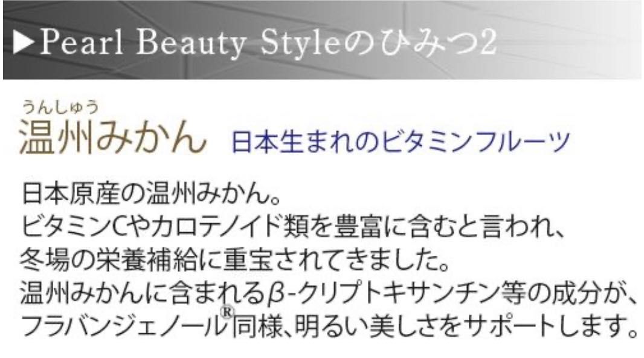Click '温州みかんに含まれる' in the fourth line
This screenshot has height=358, width=644.
pos(142,294)
